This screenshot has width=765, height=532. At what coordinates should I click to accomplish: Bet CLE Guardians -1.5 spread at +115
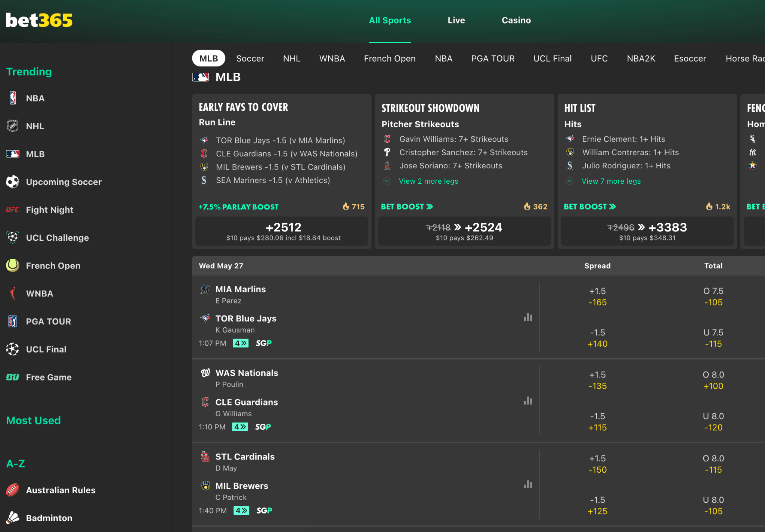click(x=597, y=421)
